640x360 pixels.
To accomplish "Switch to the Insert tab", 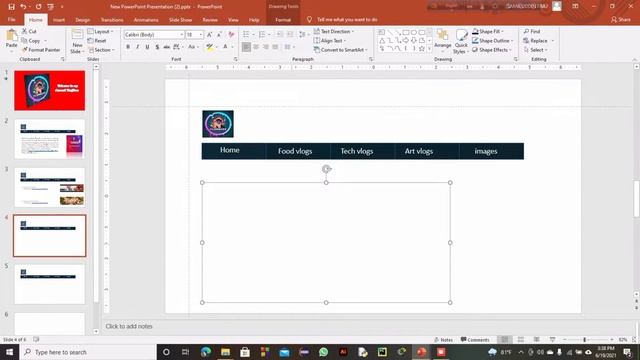I will (x=59, y=20).
